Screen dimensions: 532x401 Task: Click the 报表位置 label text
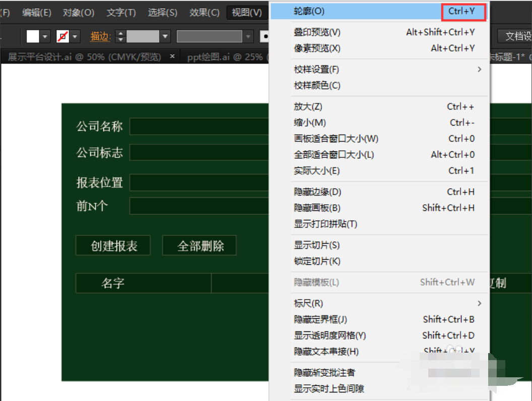[x=99, y=183]
